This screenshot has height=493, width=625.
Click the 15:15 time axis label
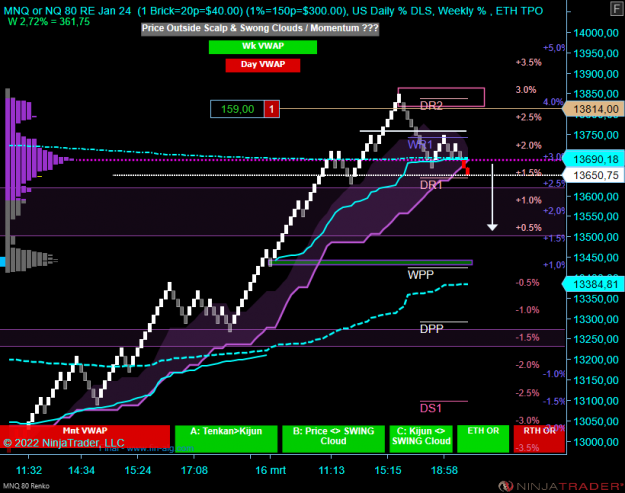click(x=388, y=470)
